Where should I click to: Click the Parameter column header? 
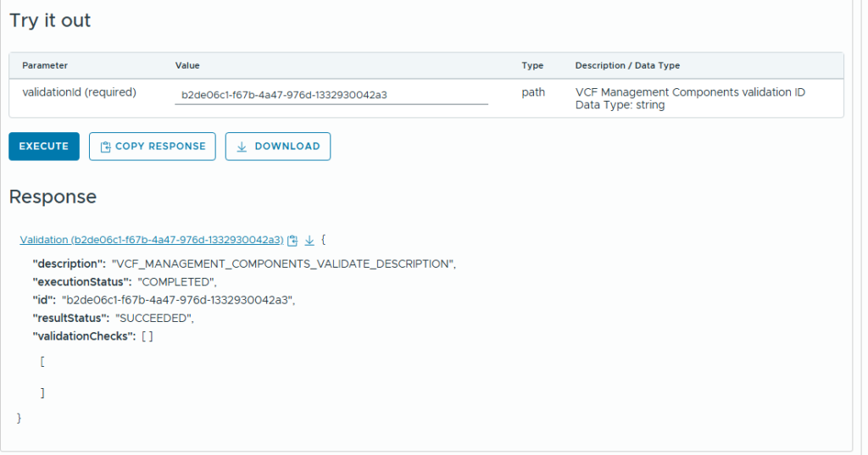pos(45,65)
